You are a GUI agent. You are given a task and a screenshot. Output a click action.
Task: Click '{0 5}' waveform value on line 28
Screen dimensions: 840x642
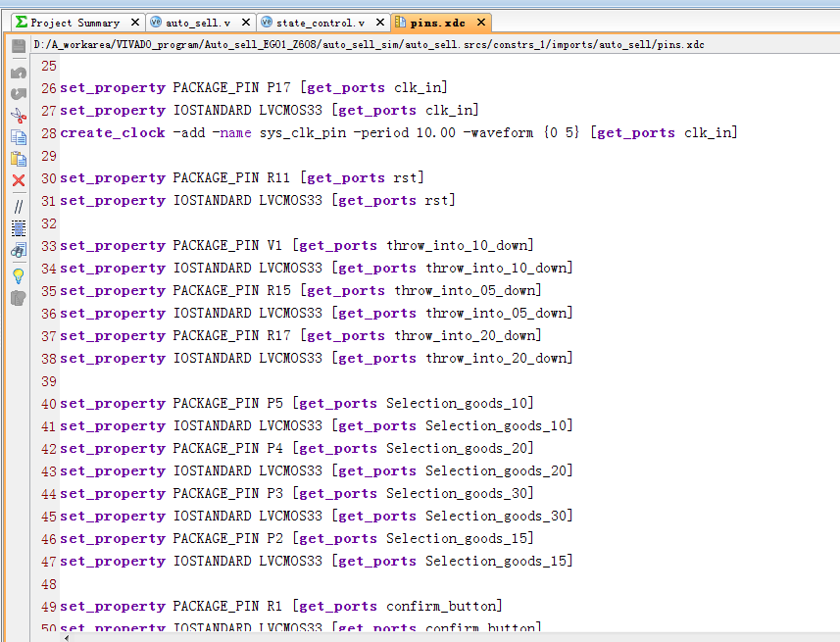(562, 133)
